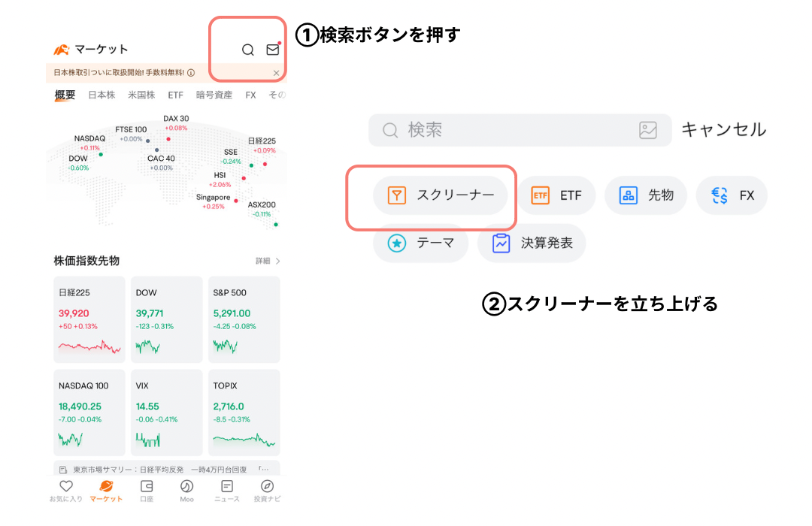The image size is (812, 526).
Task: Switch to the 日本株 tab
Action: [101, 95]
